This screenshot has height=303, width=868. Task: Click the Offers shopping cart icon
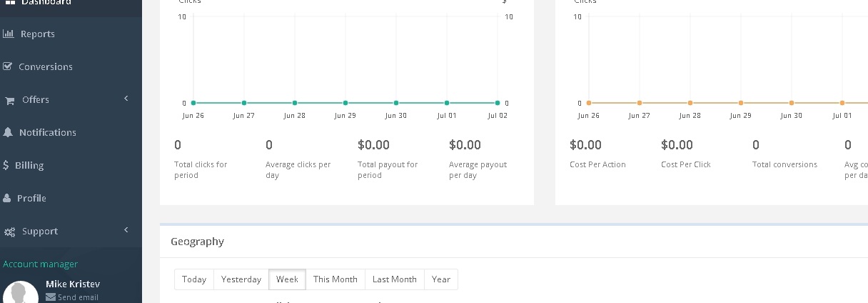point(9,100)
